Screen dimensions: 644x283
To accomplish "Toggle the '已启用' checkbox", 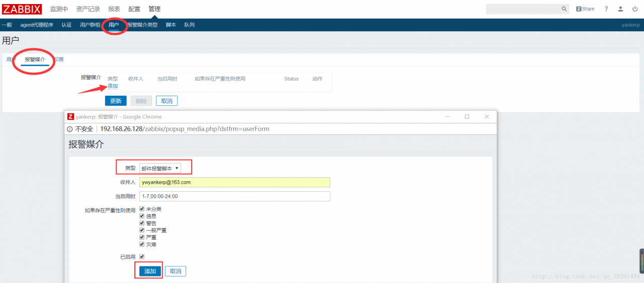I will click(142, 257).
